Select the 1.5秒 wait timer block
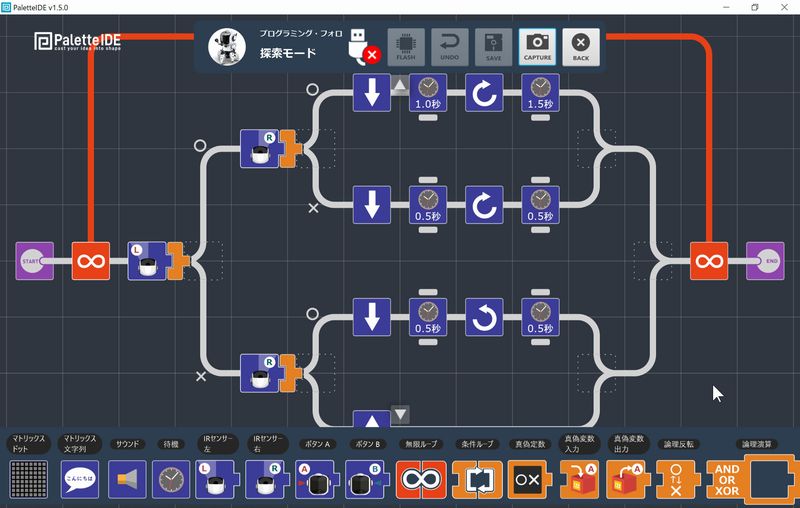The image size is (800, 508). pos(540,93)
